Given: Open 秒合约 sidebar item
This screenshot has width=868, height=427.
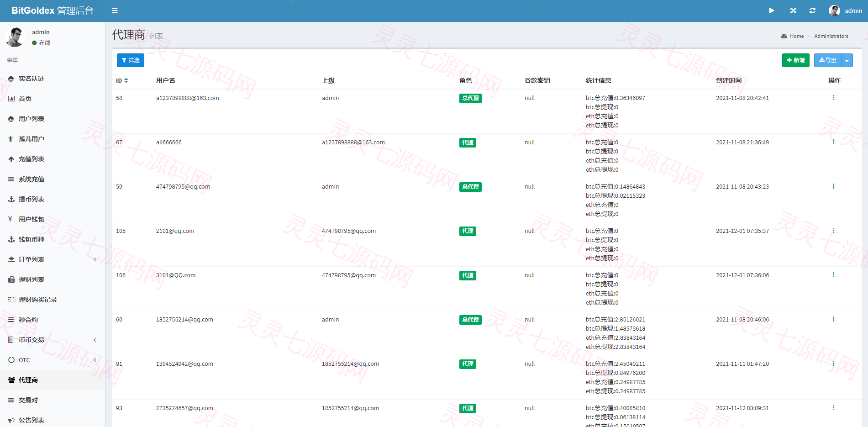Looking at the screenshot, I should tap(53, 320).
